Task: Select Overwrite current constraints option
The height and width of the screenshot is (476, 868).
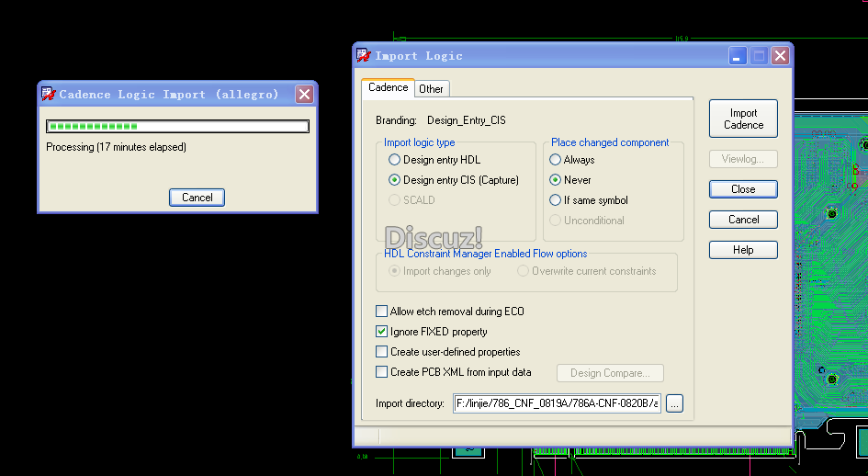Action: click(587, 271)
